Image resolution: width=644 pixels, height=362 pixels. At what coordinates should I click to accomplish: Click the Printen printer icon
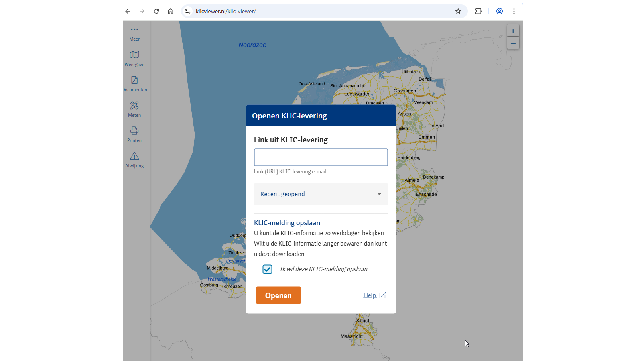tap(134, 131)
